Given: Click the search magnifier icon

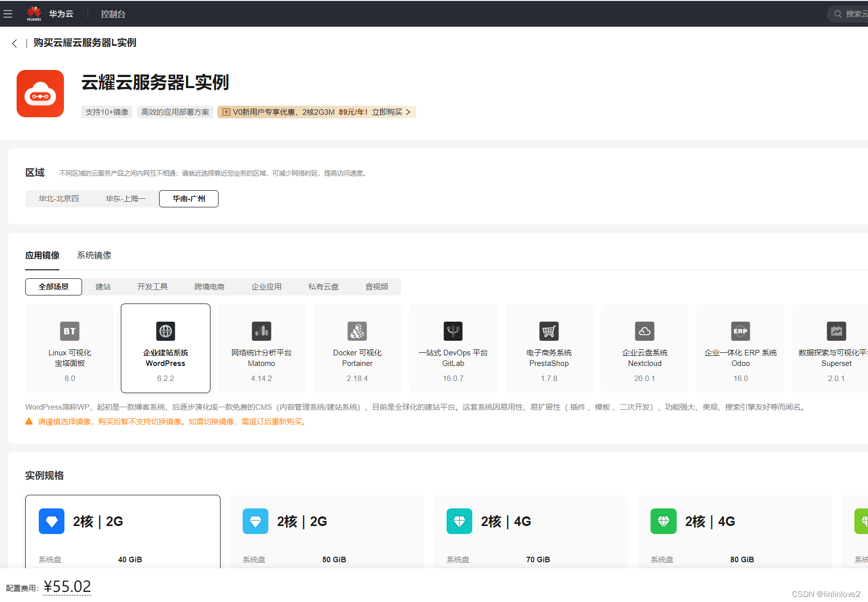Looking at the screenshot, I should click(x=838, y=14).
